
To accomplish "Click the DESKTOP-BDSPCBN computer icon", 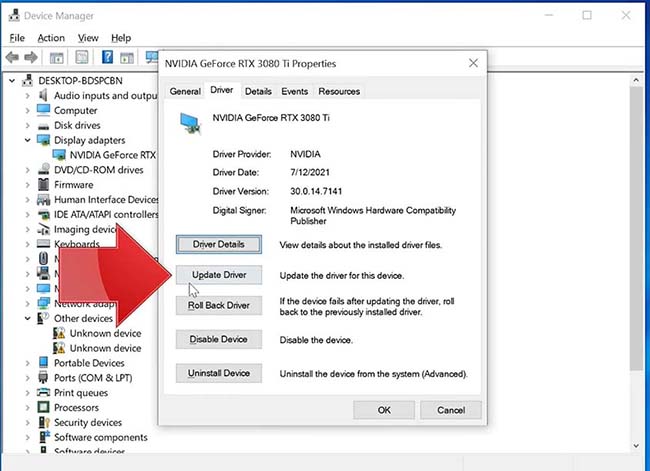I will pyautogui.click(x=27, y=80).
